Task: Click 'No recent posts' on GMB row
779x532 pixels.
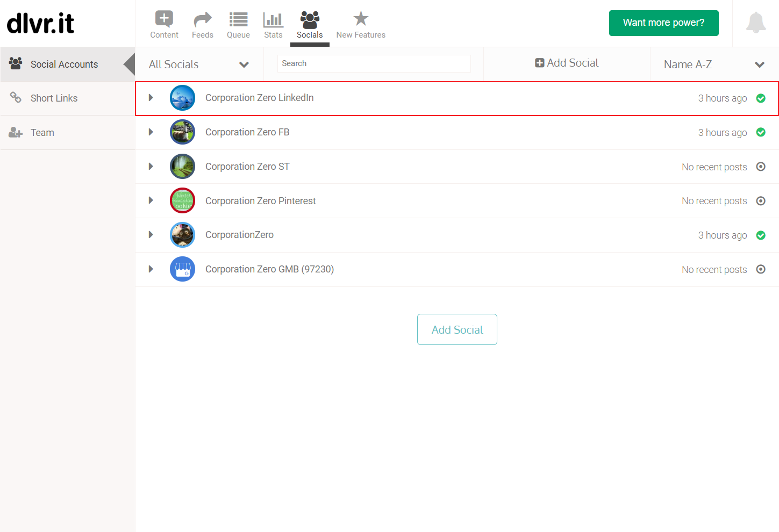Action: click(714, 270)
